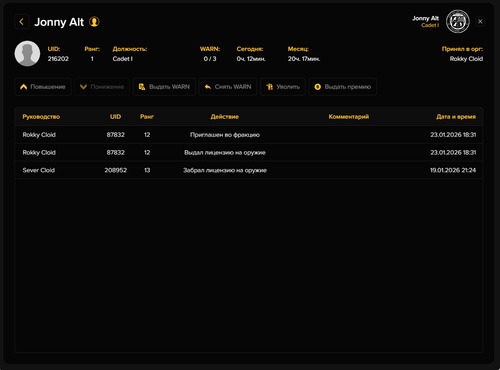The image size is (500, 370).
Task: Promote member with Повышение button
Action: [43, 87]
